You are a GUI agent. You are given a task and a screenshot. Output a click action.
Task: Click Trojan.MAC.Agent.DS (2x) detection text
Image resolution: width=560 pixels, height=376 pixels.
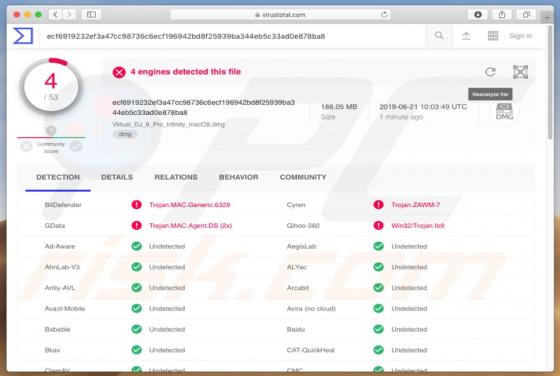click(x=190, y=225)
